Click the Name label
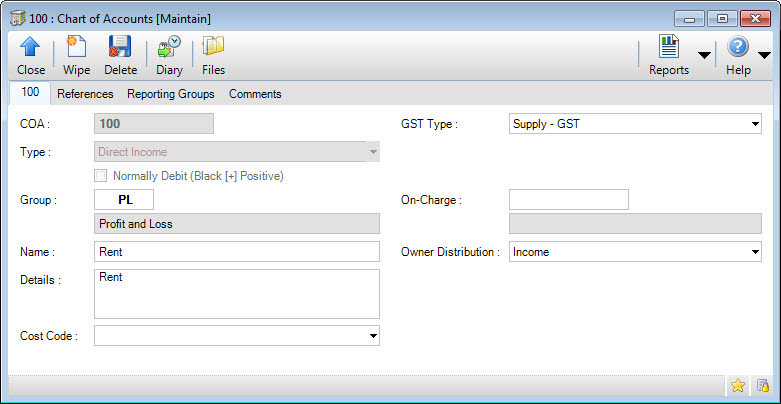781x404 pixels. click(x=37, y=252)
